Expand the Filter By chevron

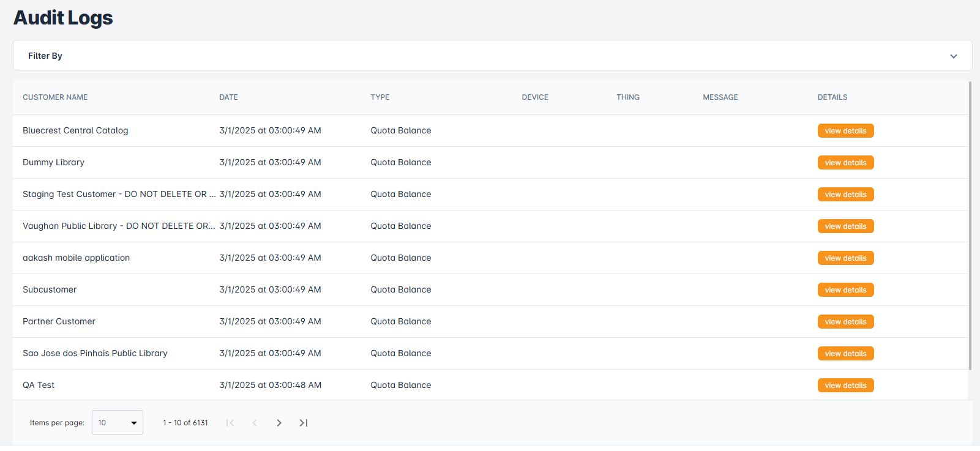pos(953,56)
